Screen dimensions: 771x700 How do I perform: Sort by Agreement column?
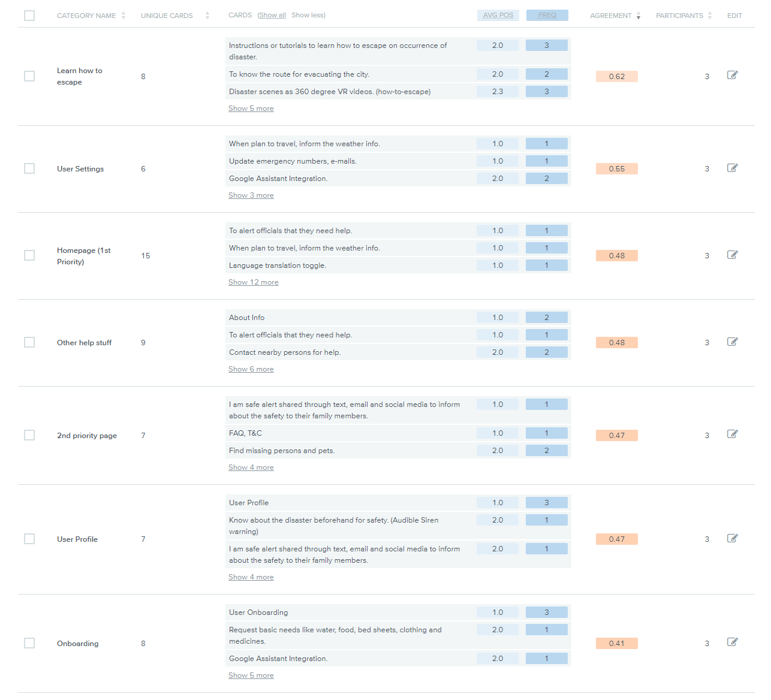615,16
